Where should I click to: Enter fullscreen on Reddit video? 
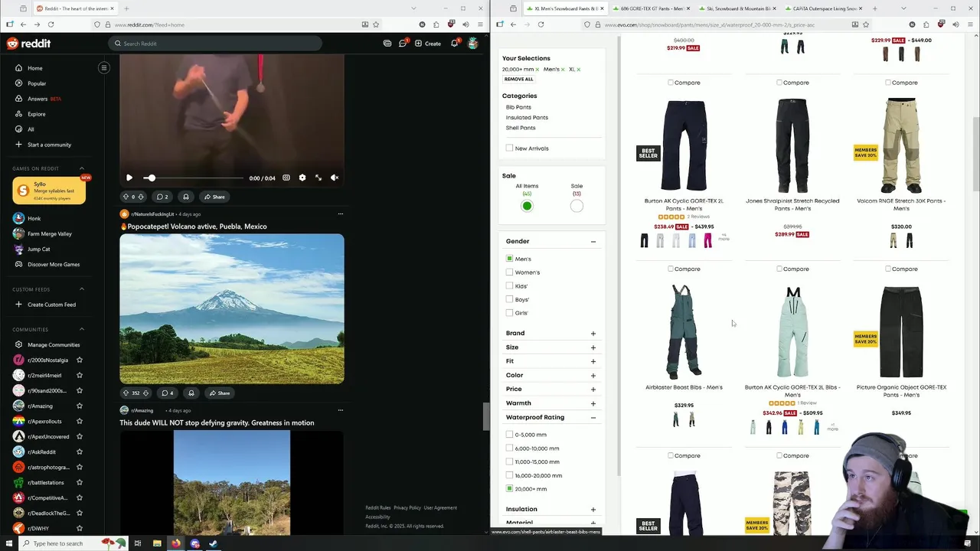coord(318,178)
